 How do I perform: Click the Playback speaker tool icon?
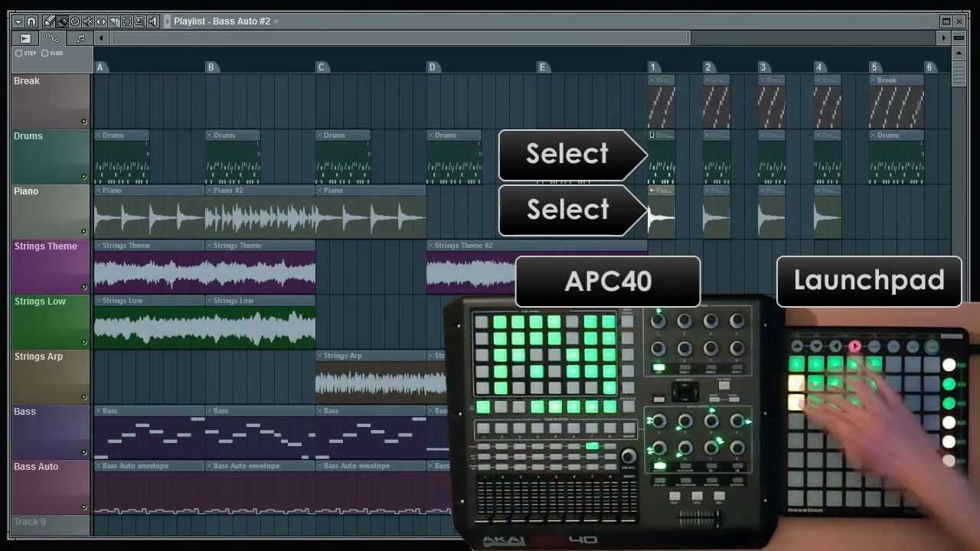pos(153,21)
